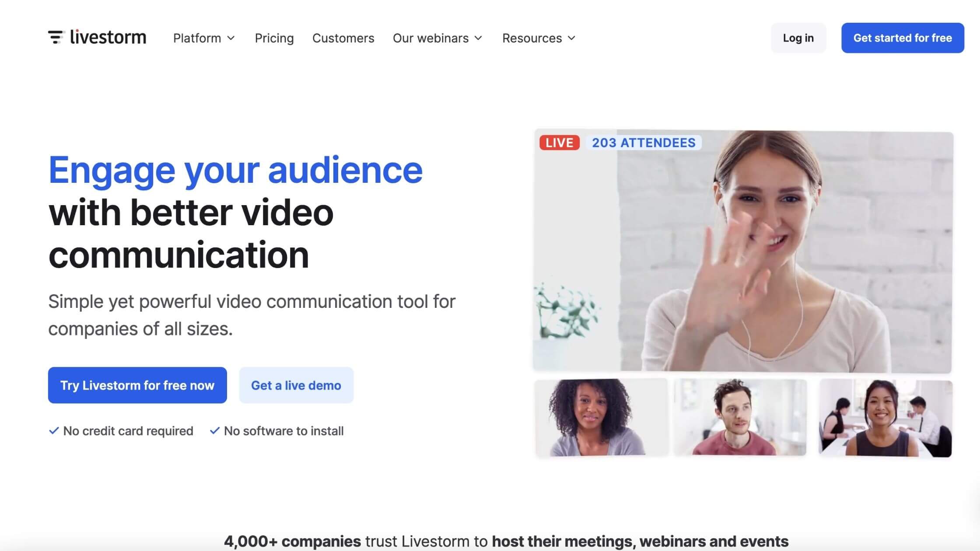Click Try Livestorm for free now
This screenshot has height=551, width=980.
(x=137, y=385)
